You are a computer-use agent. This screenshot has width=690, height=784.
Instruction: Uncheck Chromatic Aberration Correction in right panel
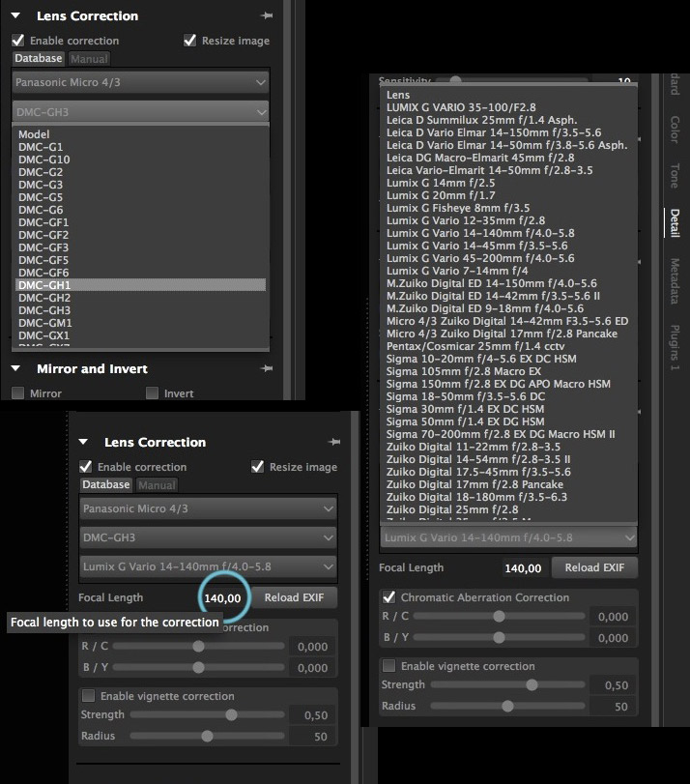coord(389,597)
